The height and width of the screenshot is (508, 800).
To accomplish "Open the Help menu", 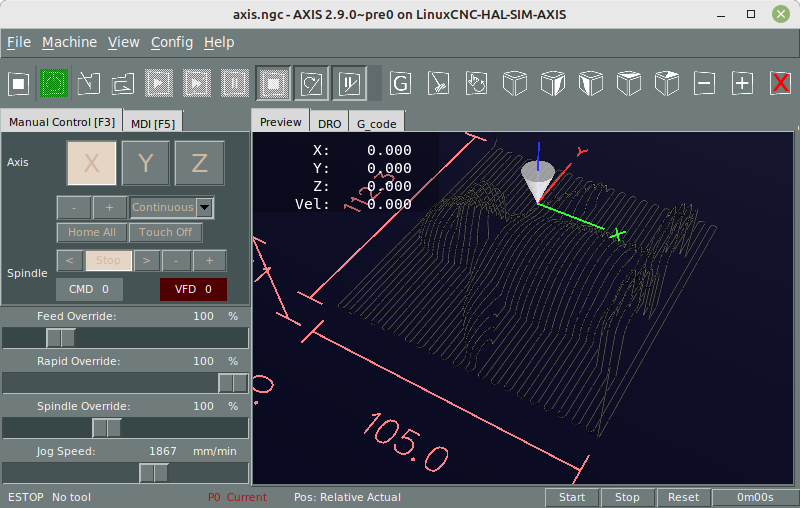I will [x=219, y=42].
